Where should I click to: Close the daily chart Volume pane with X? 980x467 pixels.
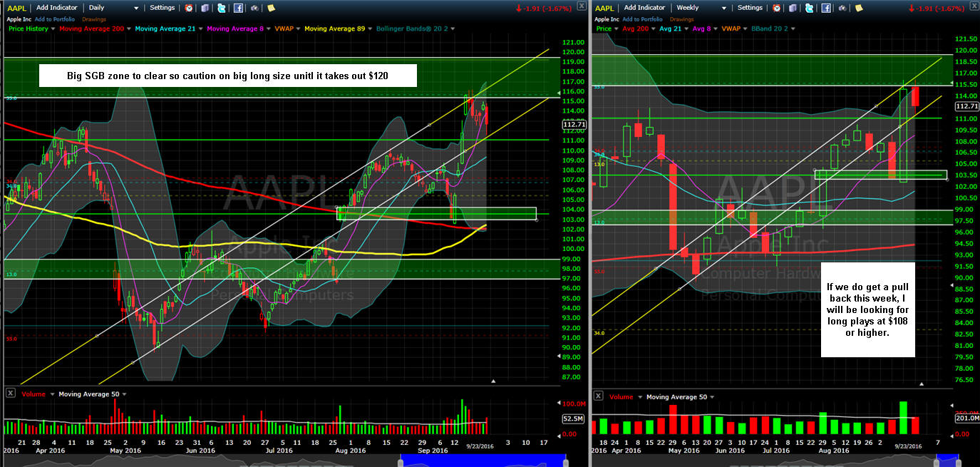[11, 394]
